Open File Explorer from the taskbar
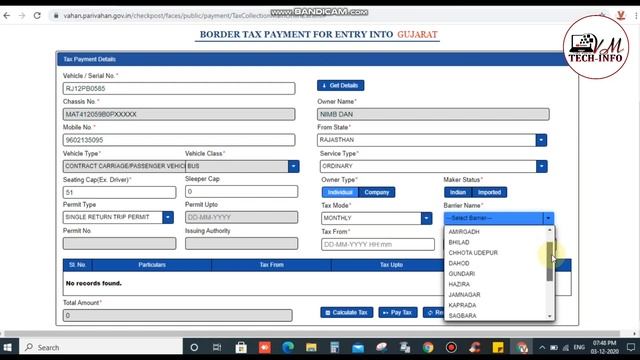This screenshot has height=360, width=640. tap(311, 347)
